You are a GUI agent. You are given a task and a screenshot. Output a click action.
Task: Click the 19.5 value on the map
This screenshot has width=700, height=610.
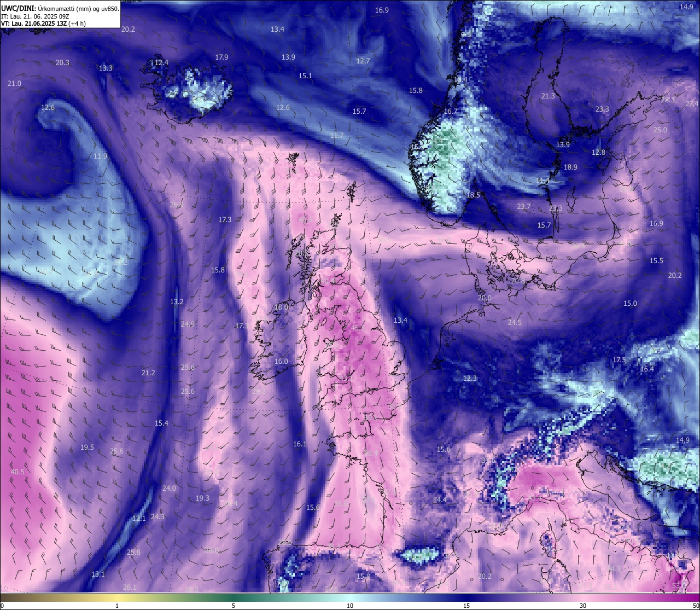[x=87, y=447]
